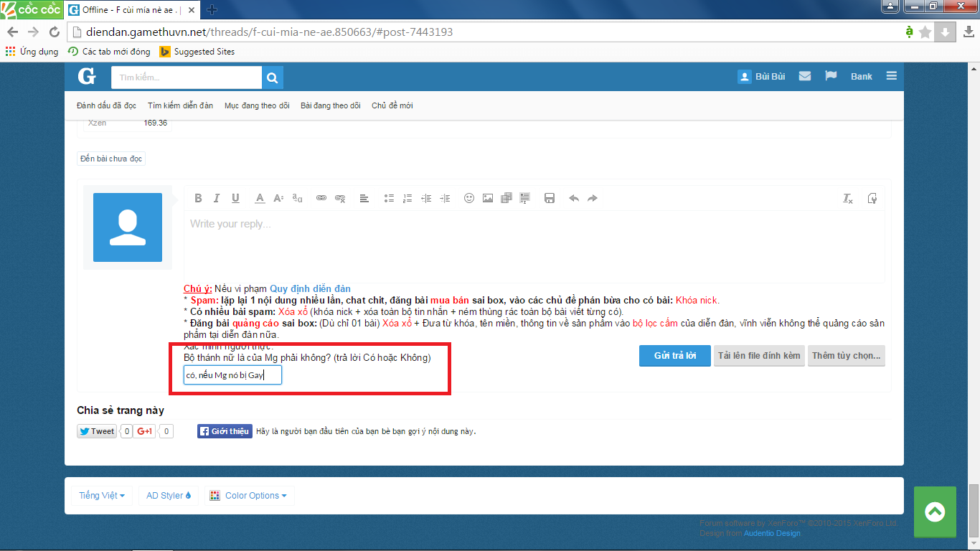Click the search magnifier button
This screenshot has height=551, width=980.
click(x=273, y=77)
